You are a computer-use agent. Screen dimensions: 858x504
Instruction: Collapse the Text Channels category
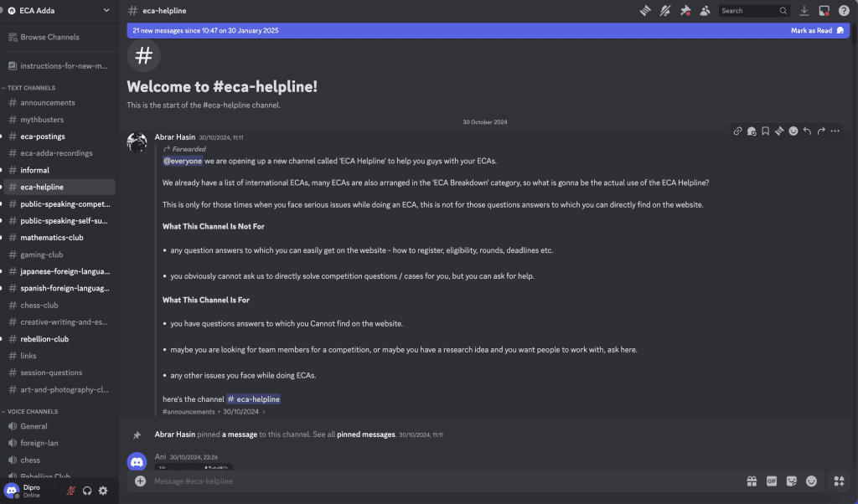click(30, 88)
